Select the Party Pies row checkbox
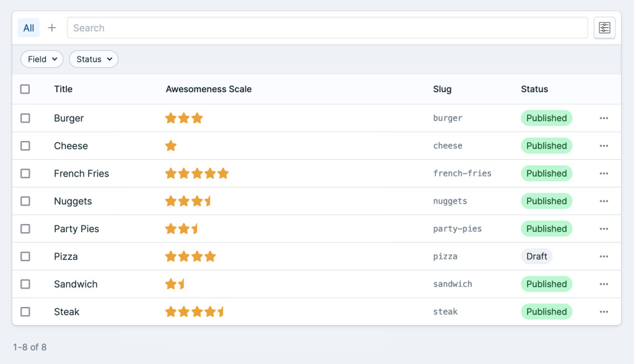This screenshot has width=634, height=364. [x=25, y=229]
